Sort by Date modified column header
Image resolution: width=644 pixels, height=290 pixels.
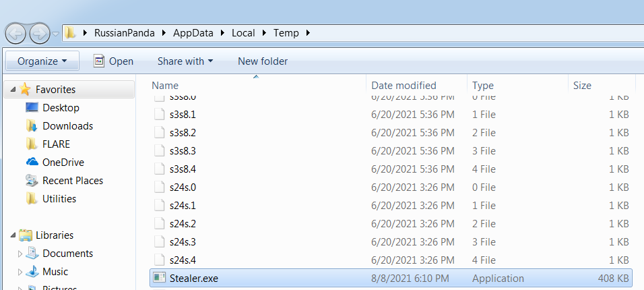tap(416, 85)
